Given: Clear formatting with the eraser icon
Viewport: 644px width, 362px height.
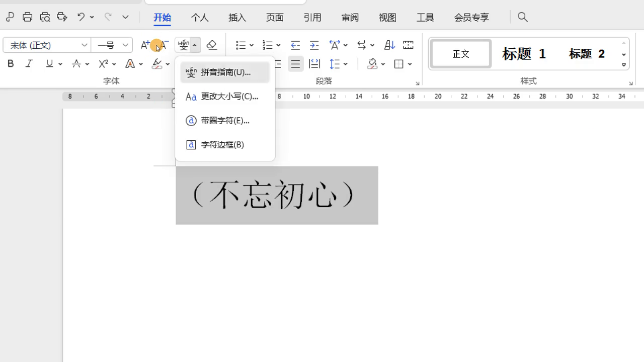Looking at the screenshot, I should click(x=212, y=45).
